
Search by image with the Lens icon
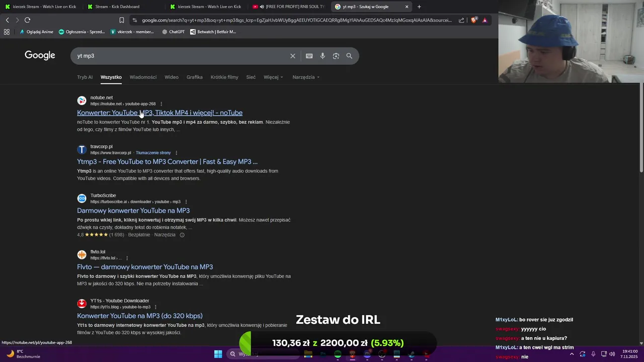[336, 56]
